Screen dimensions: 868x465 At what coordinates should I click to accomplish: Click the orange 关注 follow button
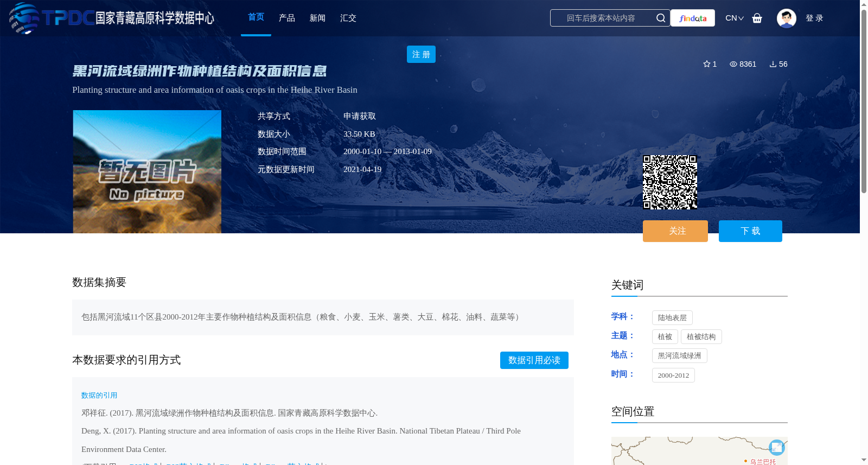click(675, 231)
